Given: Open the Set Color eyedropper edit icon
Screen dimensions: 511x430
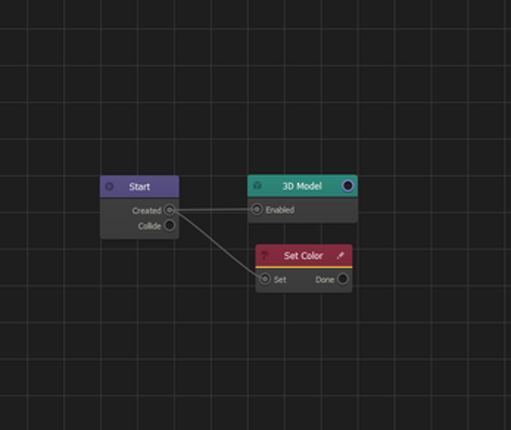Looking at the screenshot, I should coord(340,256).
